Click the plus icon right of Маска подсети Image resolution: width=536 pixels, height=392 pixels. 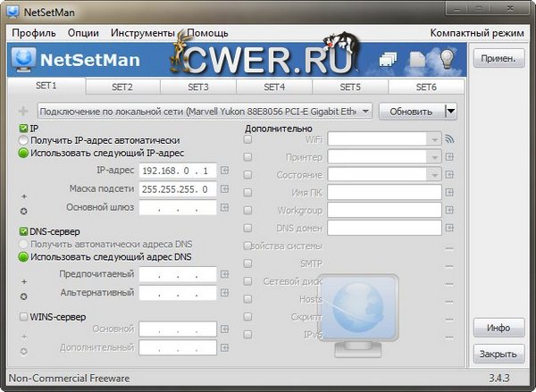pyautogui.click(x=225, y=189)
